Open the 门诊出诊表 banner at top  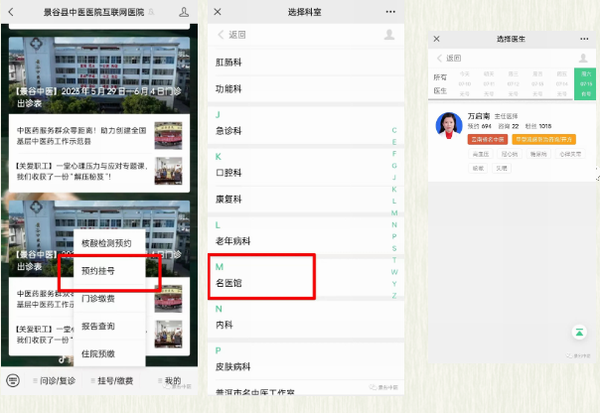(x=99, y=75)
